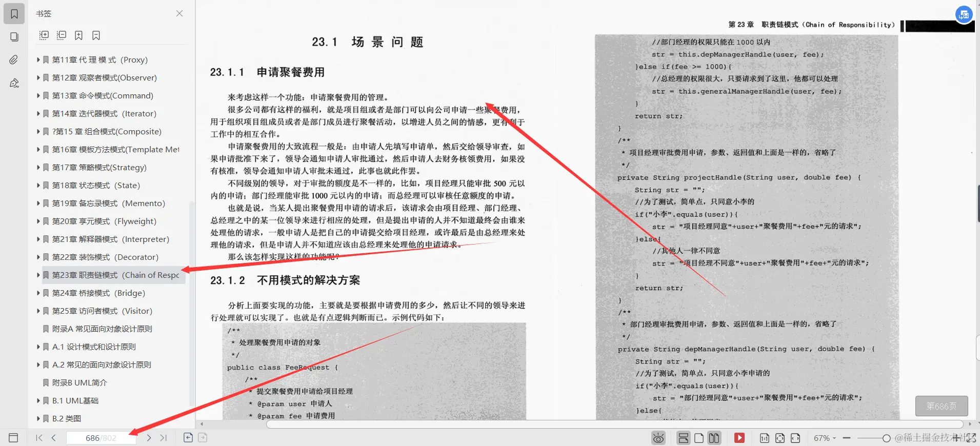Expand 第25章 访问者模式 bookmark arrow
Viewport: 980px width, 446px height.
[38, 311]
